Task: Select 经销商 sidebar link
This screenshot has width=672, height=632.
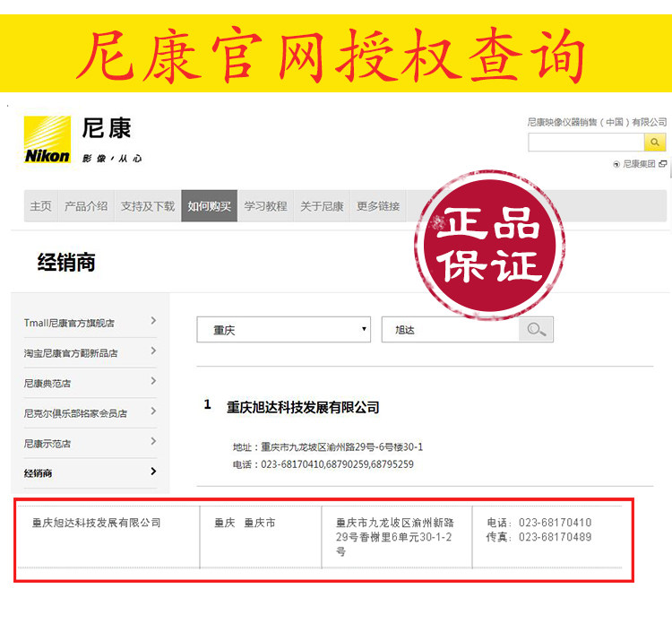Action: click(x=39, y=473)
